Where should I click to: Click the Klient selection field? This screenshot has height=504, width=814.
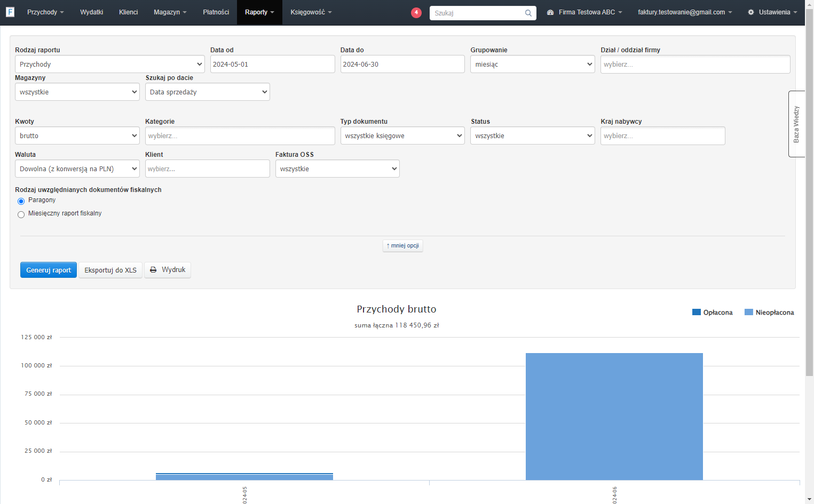(208, 169)
